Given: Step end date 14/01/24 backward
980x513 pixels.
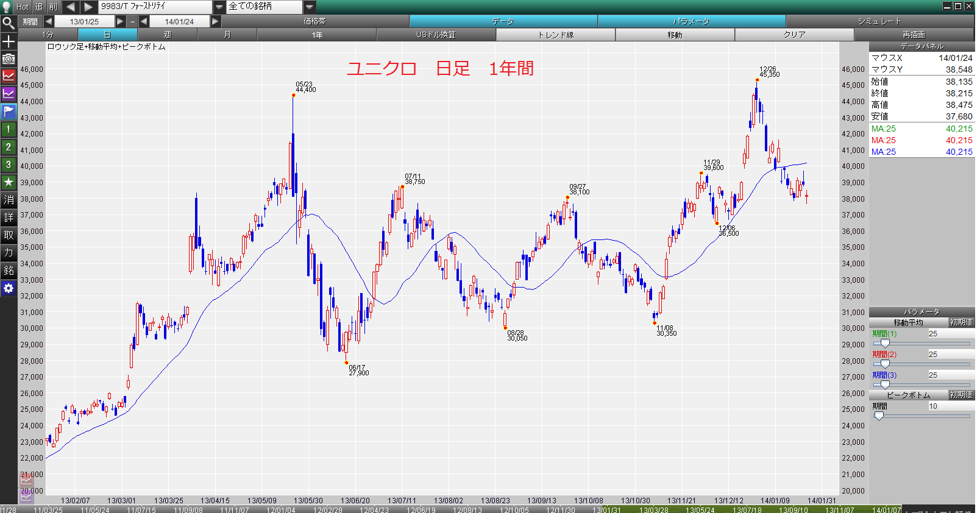Looking at the screenshot, I should pyautogui.click(x=144, y=21).
